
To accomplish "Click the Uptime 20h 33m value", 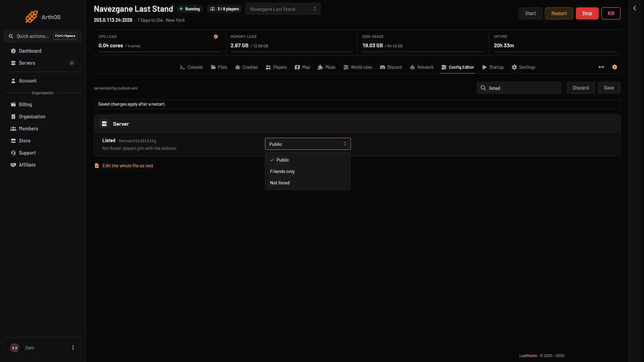I will (x=503, y=46).
